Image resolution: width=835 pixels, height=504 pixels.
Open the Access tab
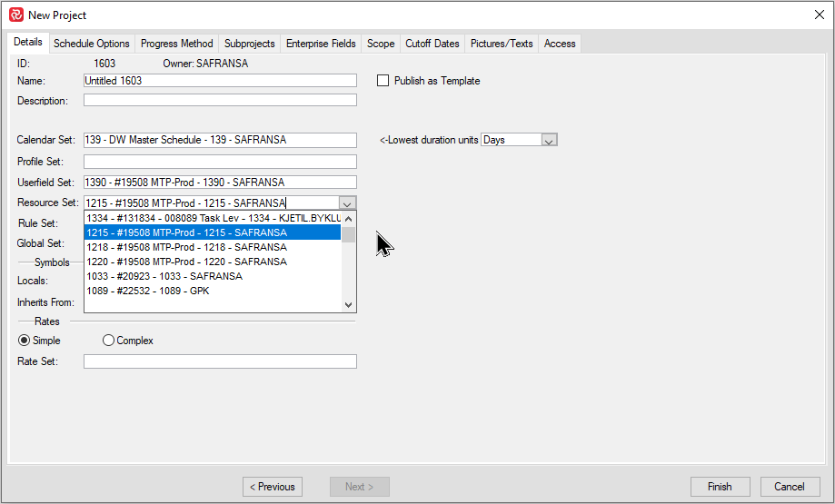pos(560,44)
